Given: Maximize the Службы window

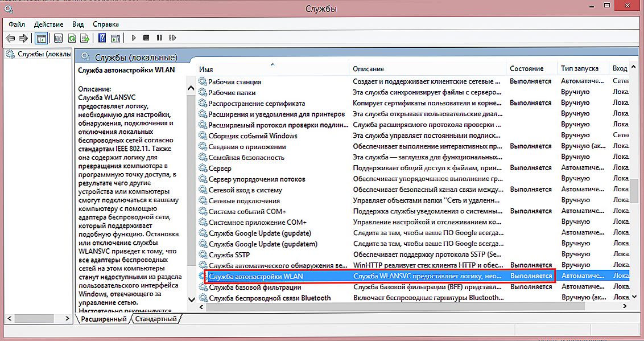Looking at the screenshot, I should pyautogui.click(x=606, y=5).
